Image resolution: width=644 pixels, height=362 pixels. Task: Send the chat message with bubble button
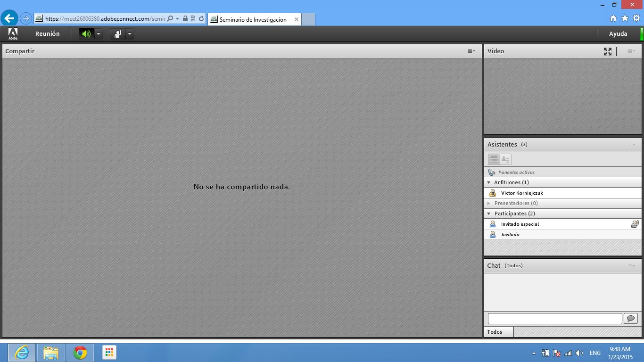(631, 319)
